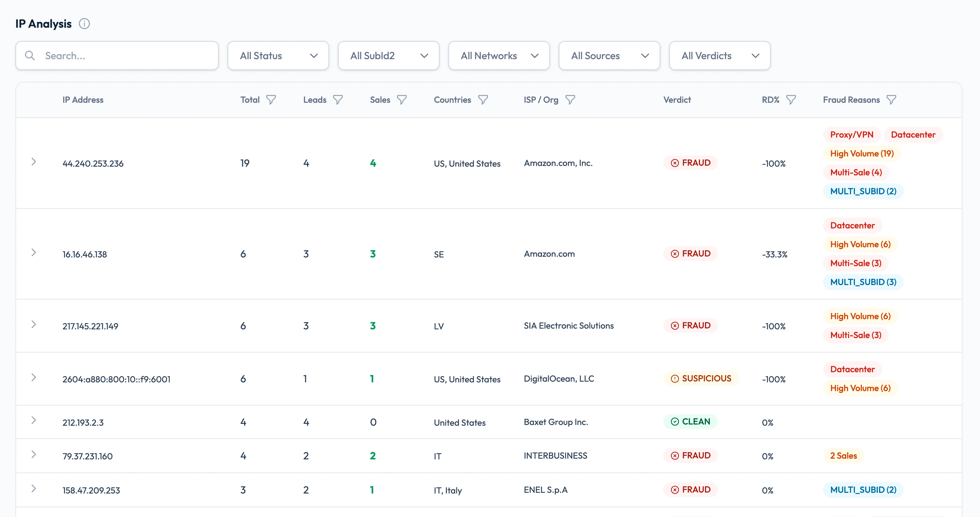
Task: Click the IT, Italy country cell
Action: (x=448, y=490)
